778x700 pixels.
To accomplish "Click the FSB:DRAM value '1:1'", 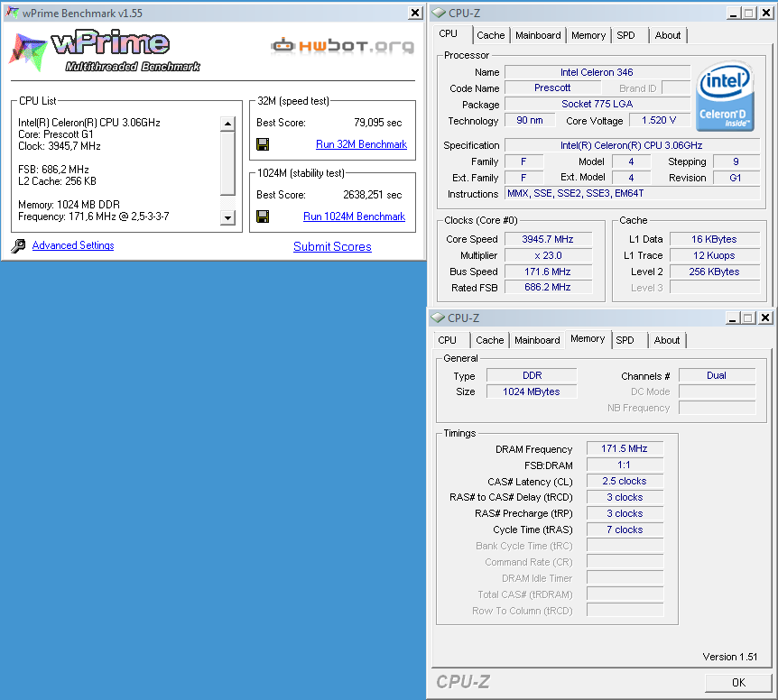I will pyautogui.click(x=625, y=465).
